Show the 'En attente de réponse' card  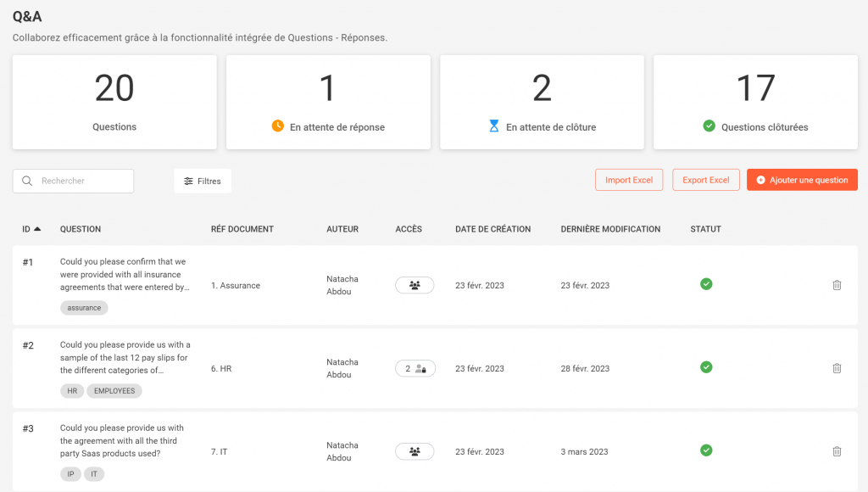[328, 103]
